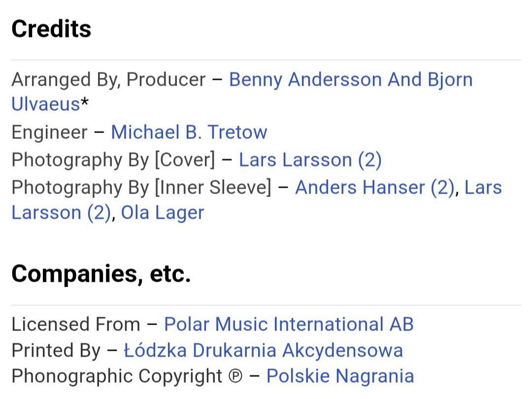
Task: Click the wrapped Ulvaeus link text
Action: 46,104
